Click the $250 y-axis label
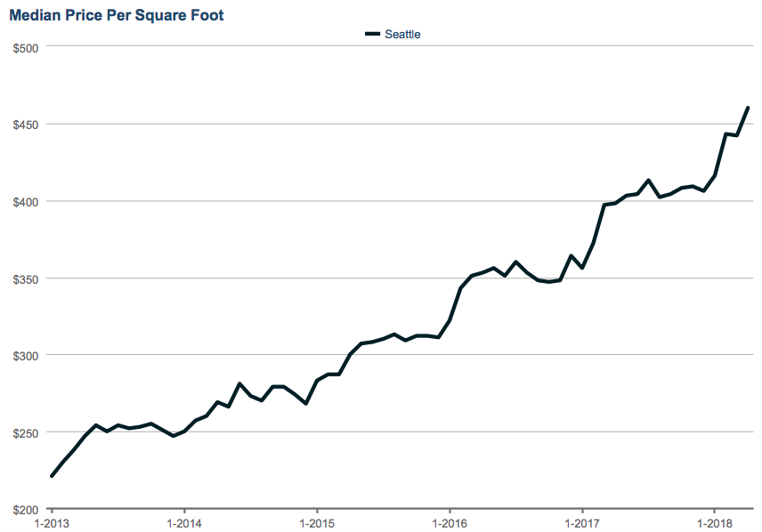The height and width of the screenshot is (532, 762). [25, 432]
